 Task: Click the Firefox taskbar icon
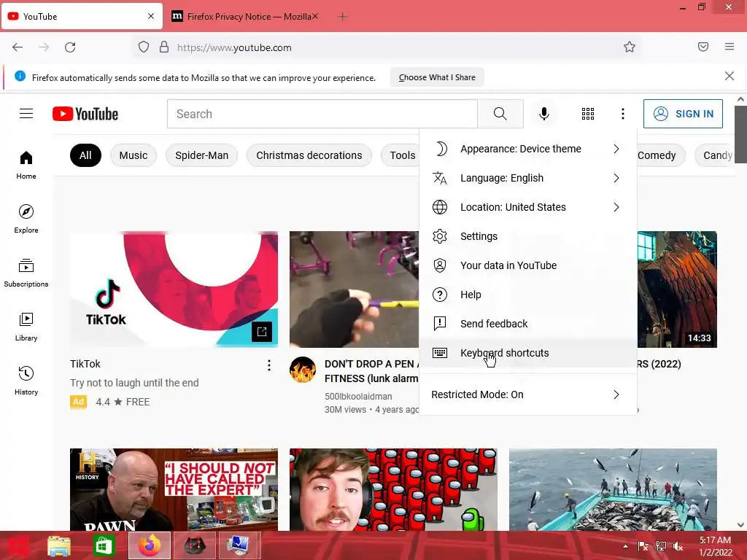point(149,545)
